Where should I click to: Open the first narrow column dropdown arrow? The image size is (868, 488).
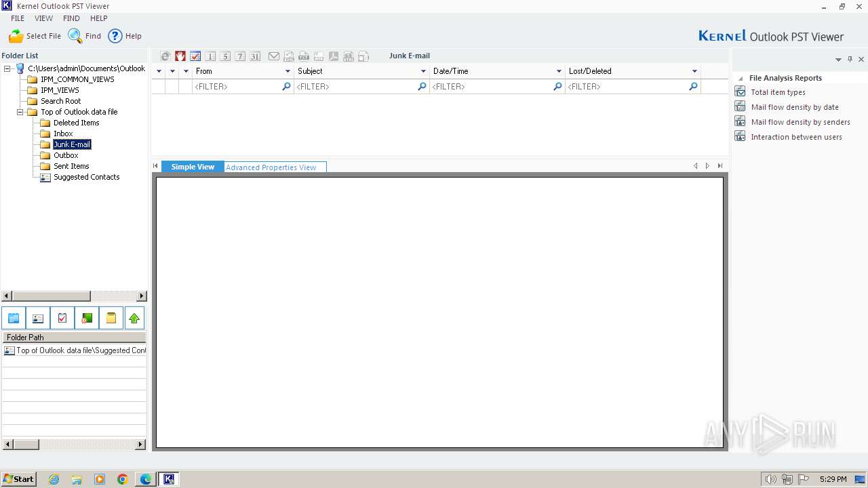coord(159,71)
